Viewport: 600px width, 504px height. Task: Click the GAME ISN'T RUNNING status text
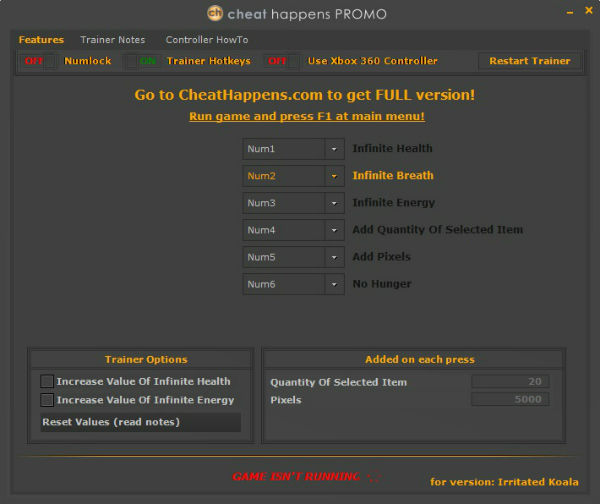(296, 476)
